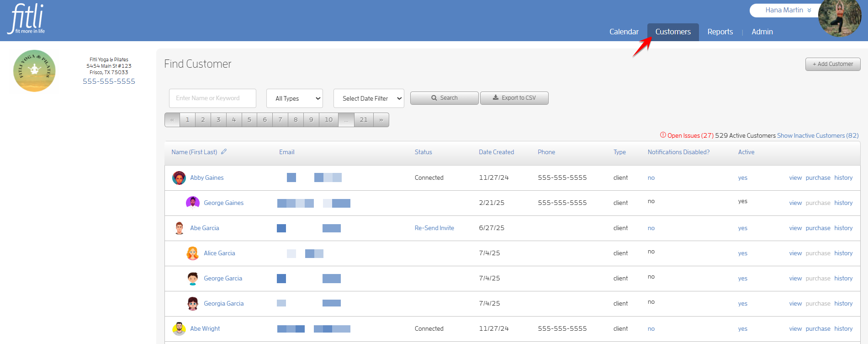Click history for George Gaines
The height and width of the screenshot is (344, 868).
[843, 203]
